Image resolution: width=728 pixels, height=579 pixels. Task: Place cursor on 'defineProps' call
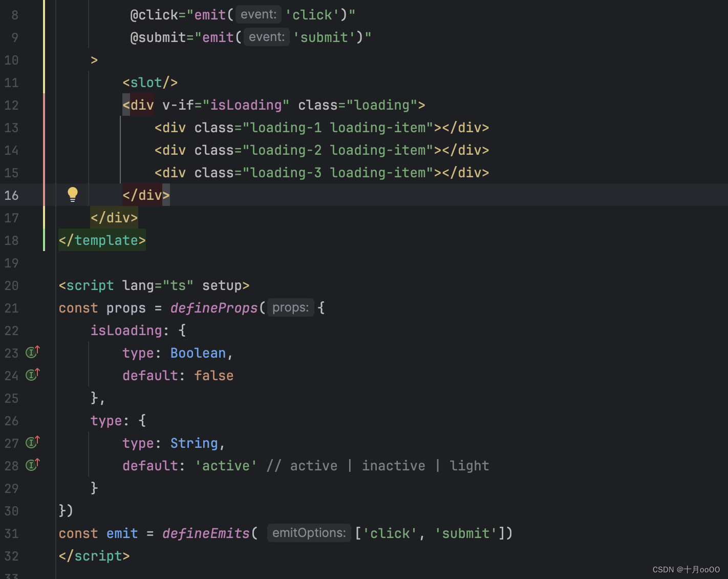pyautogui.click(x=214, y=308)
